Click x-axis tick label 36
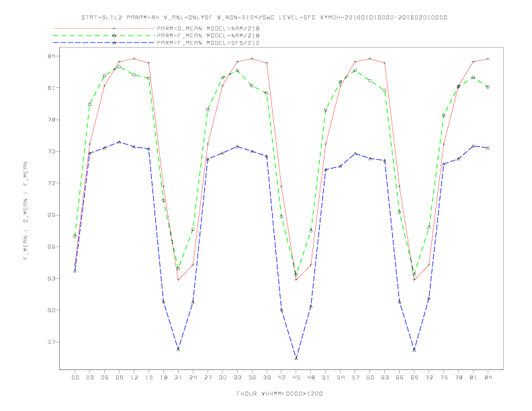 (252, 377)
